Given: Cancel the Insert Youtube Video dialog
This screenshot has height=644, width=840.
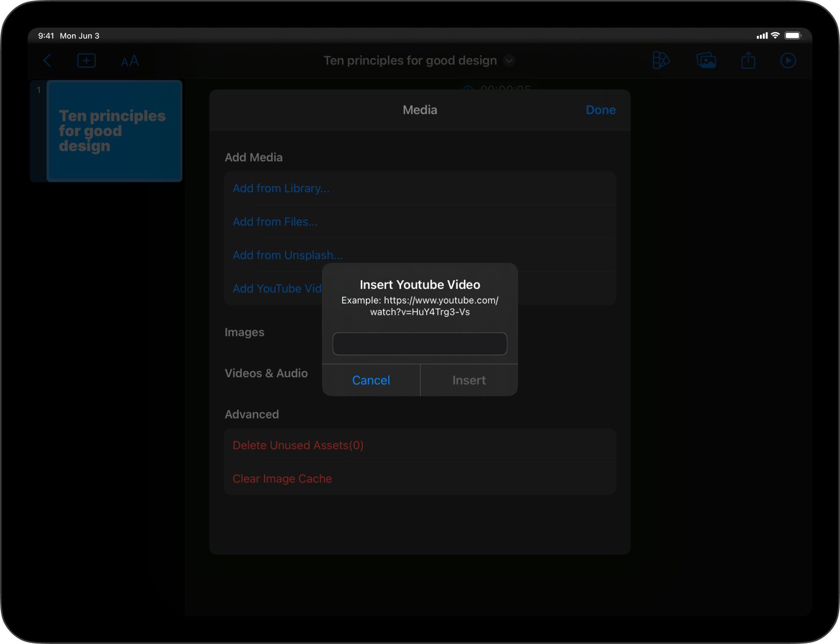Looking at the screenshot, I should click(371, 380).
